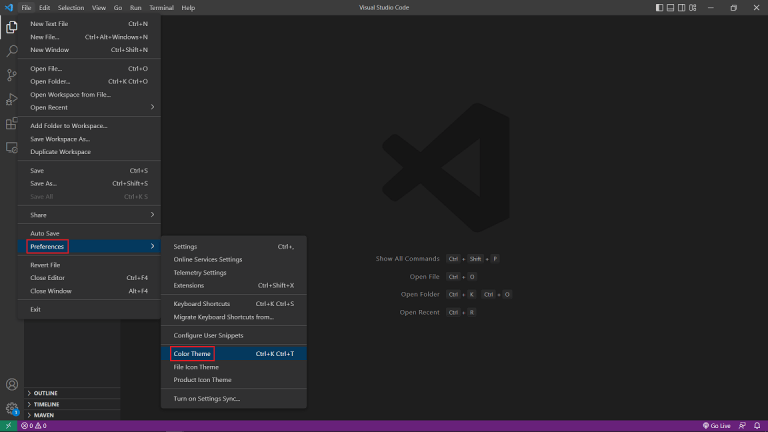Viewport: 768px width, 432px height.
Task: Click the Accounts icon
Action: tap(12, 384)
